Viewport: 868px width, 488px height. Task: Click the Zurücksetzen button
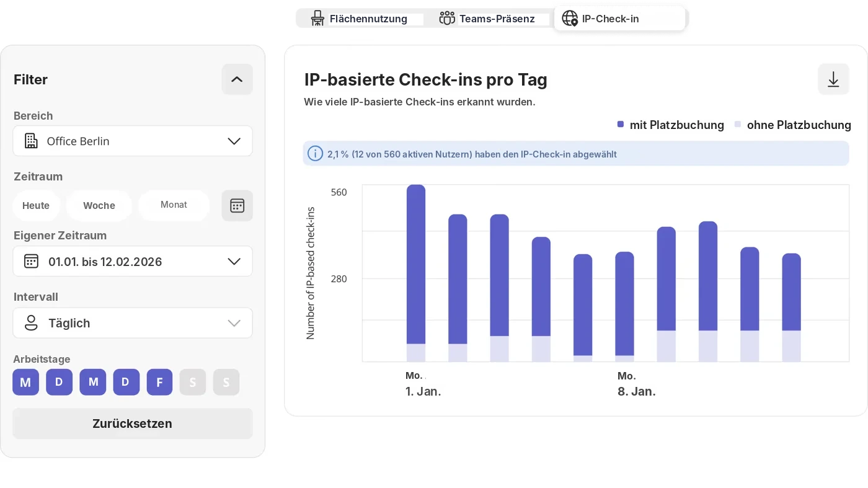[x=133, y=424]
